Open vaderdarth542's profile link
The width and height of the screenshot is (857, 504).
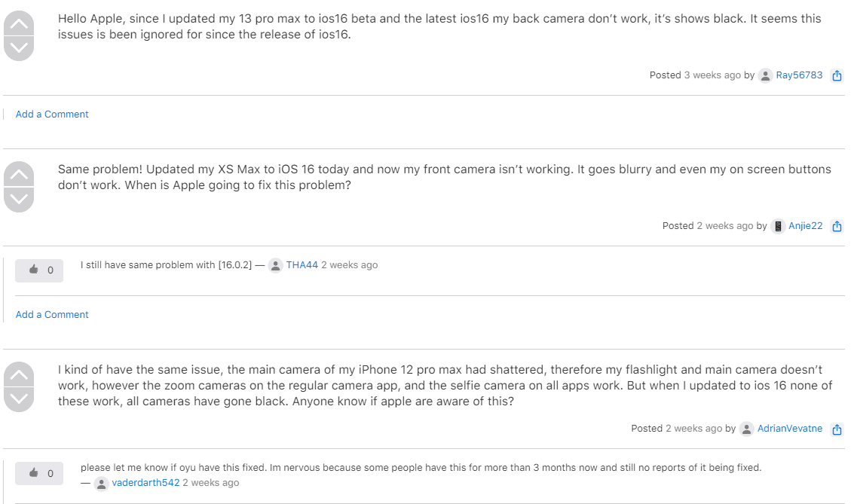tap(145, 483)
